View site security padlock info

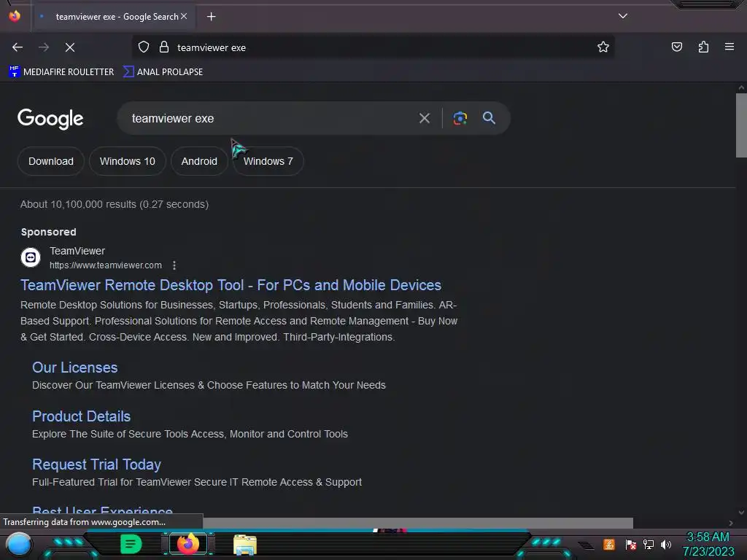tap(164, 47)
